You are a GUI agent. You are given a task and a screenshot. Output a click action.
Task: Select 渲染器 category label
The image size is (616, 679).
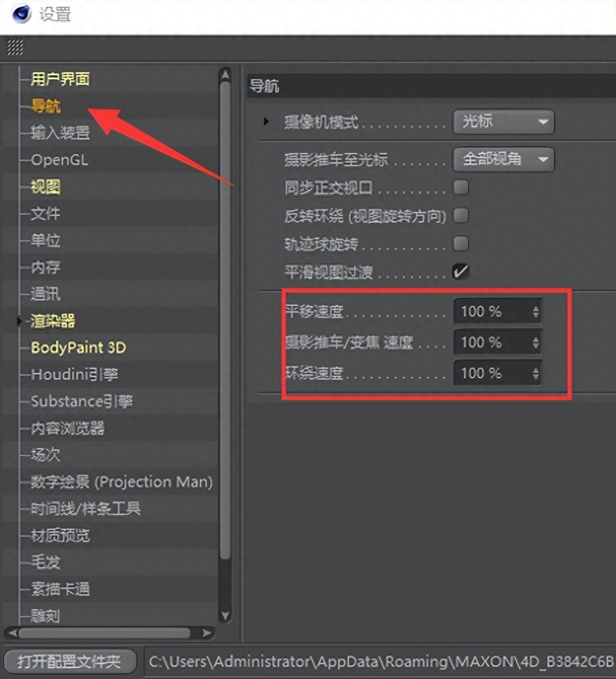pyautogui.click(x=52, y=321)
